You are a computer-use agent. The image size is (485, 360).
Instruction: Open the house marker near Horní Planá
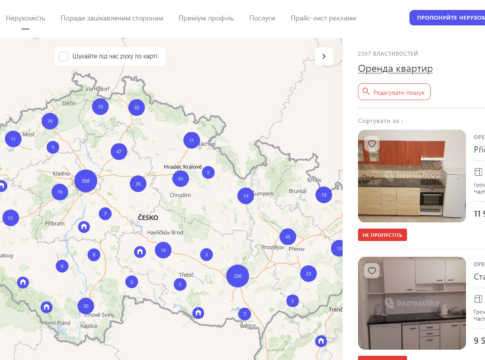click(47, 307)
